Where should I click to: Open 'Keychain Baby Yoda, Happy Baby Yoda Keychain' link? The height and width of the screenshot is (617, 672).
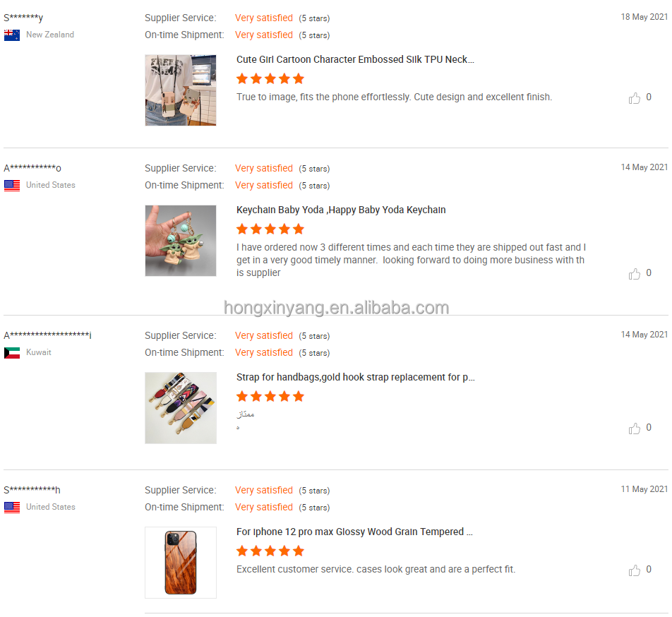click(341, 210)
